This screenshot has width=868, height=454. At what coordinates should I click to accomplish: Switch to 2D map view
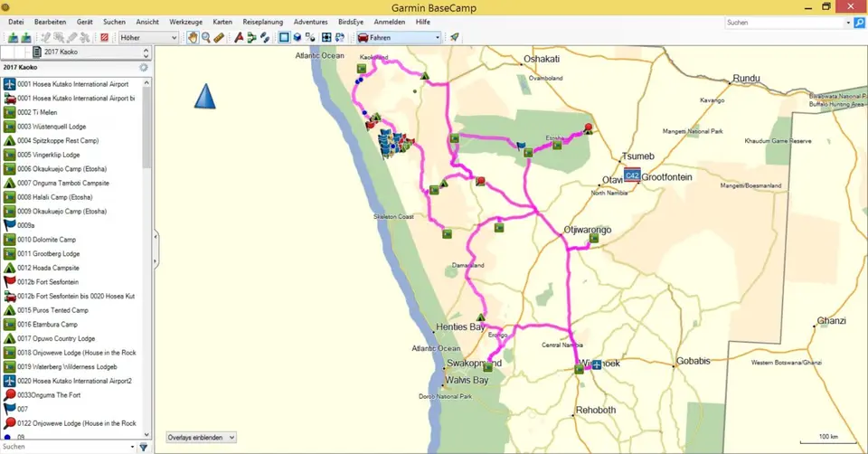tap(284, 37)
